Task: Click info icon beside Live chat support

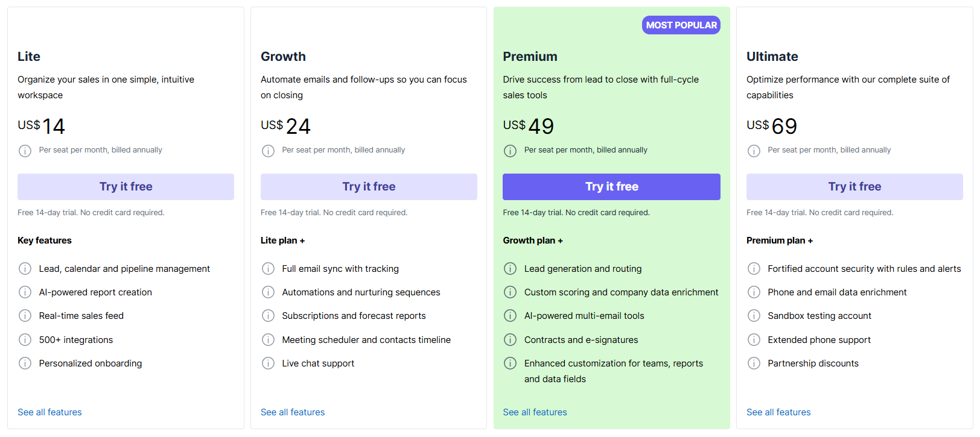Action: pos(268,363)
